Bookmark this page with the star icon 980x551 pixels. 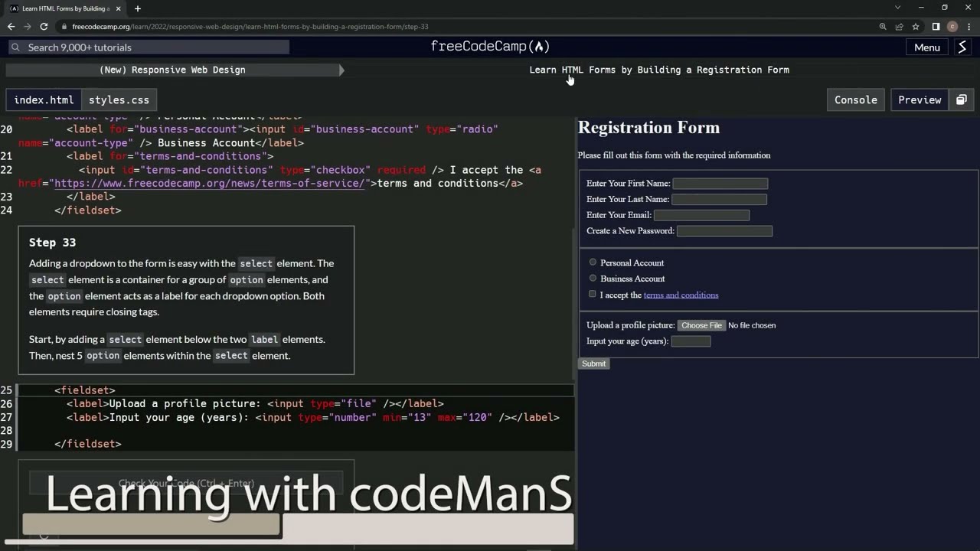[x=915, y=27]
